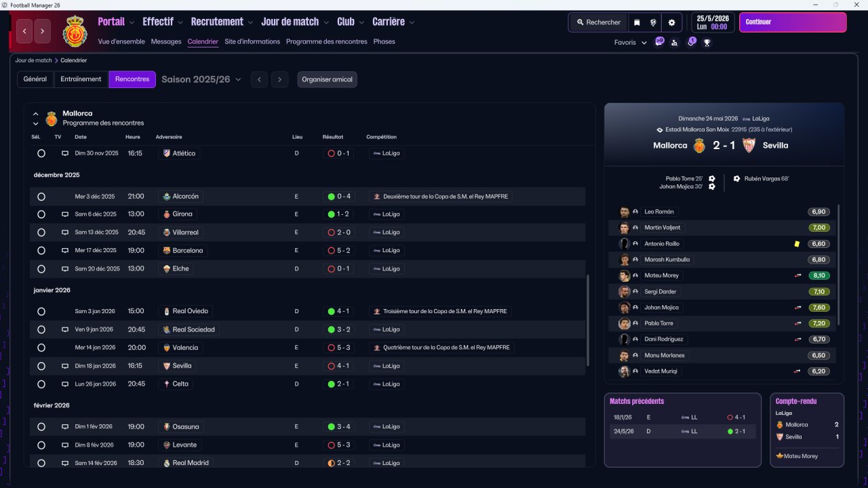Click the Villarreal club badge

166,232
